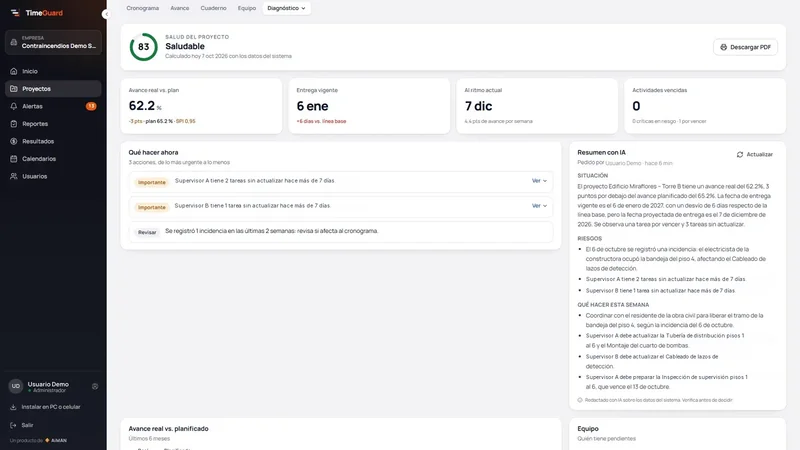Click the UD user avatar

pyautogui.click(x=16, y=386)
